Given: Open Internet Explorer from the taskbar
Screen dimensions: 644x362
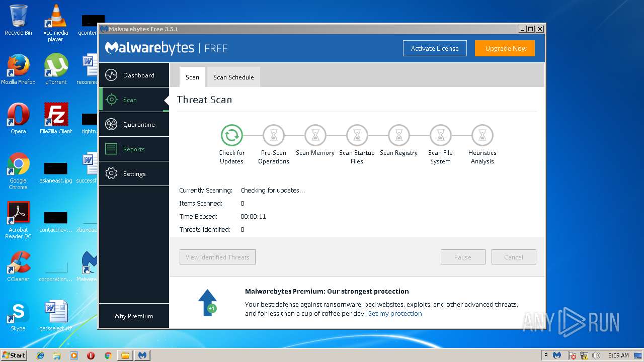Looking at the screenshot, I should (40, 355).
